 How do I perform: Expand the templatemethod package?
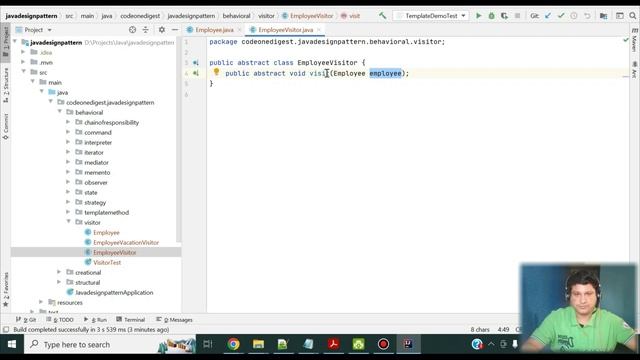pos(68,212)
